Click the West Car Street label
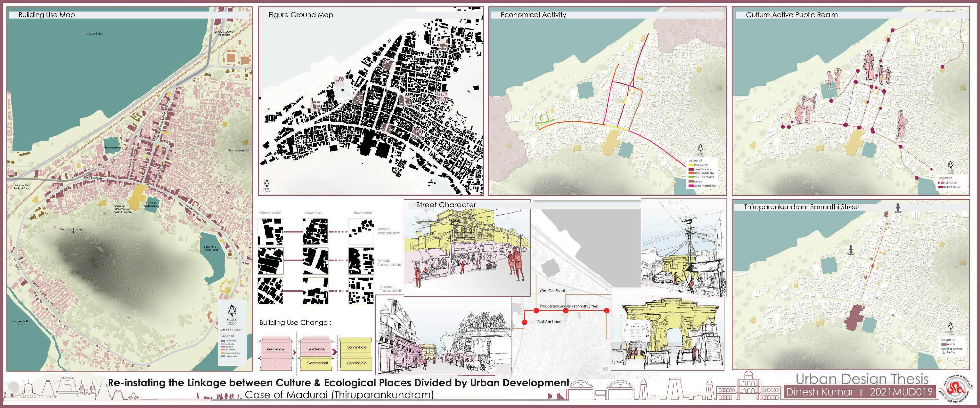This screenshot has height=408, width=980. pos(552,291)
